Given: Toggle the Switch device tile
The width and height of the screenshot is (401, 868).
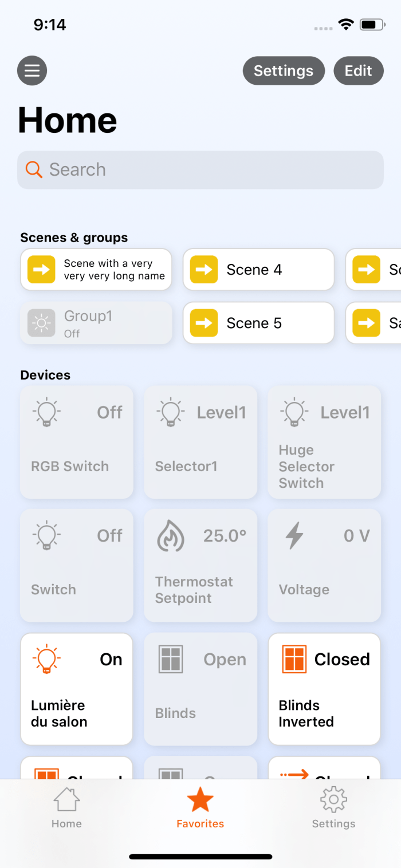Looking at the screenshot, I should pos(77,565).
